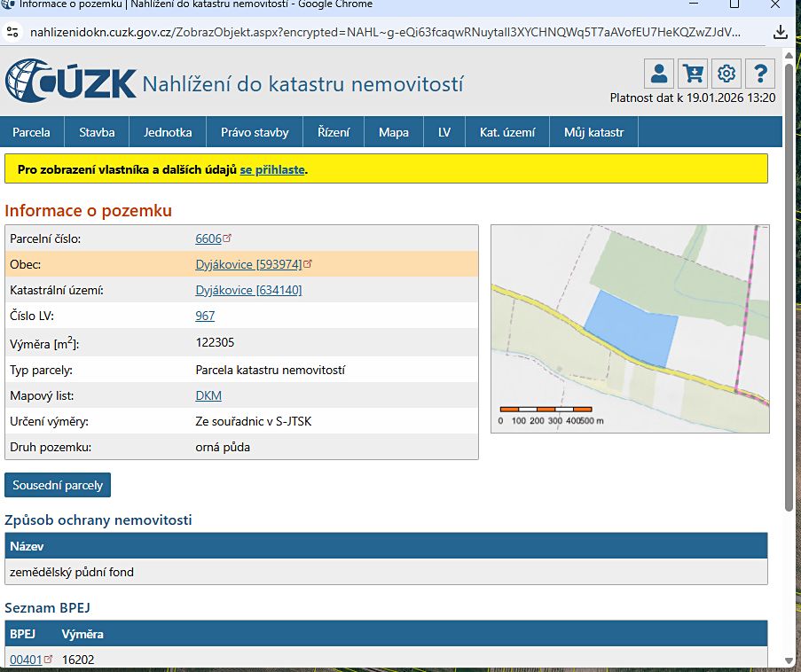Click the area value 122305

point(215,342)
